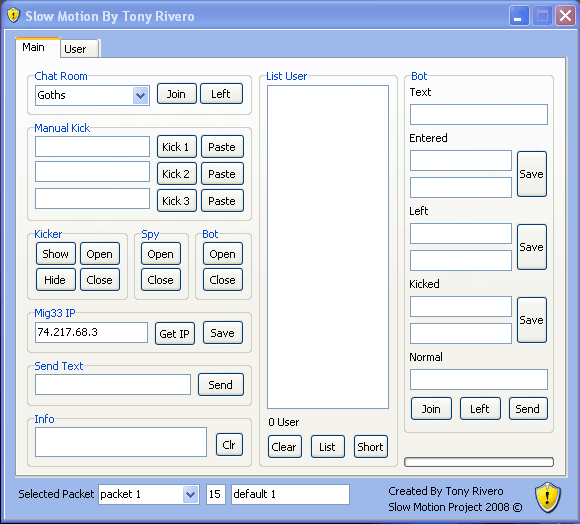Click the Get IP button

(x=175, y=334)
